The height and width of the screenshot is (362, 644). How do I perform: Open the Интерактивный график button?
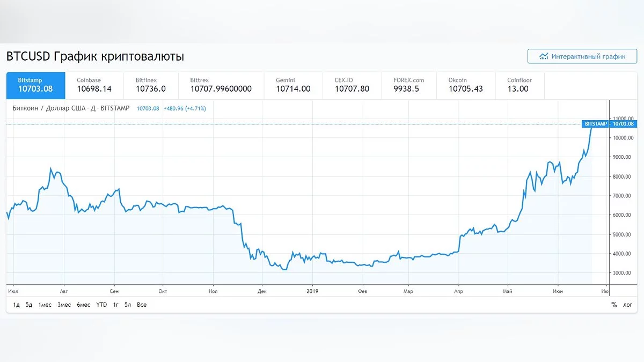pyautogui.click(x=582, y=56)
